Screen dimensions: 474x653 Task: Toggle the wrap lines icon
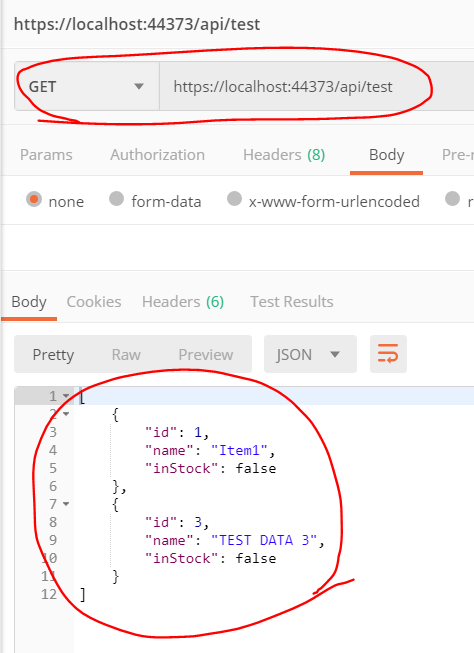pyautogui.click(x=388, y=354)
